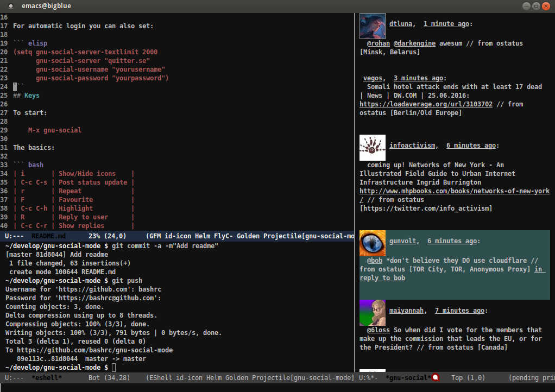This screenshot has width=555, height=392.
Task: Click the git commit -a -m"Add readme" command
Action: (x=165, y=246)
